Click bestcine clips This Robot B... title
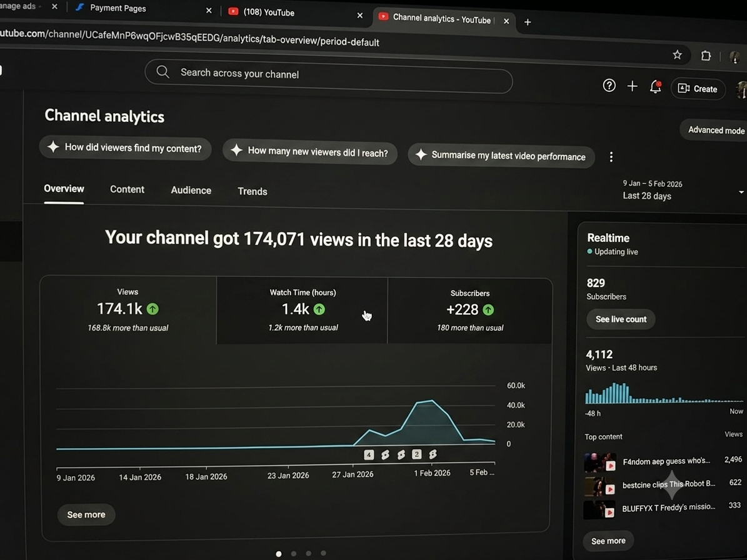 tap(669, 484)
